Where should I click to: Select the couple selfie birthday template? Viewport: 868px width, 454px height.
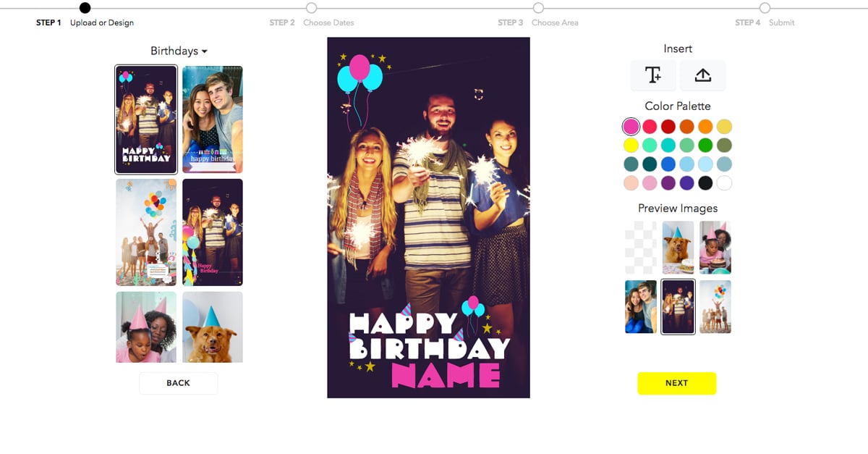213,119
